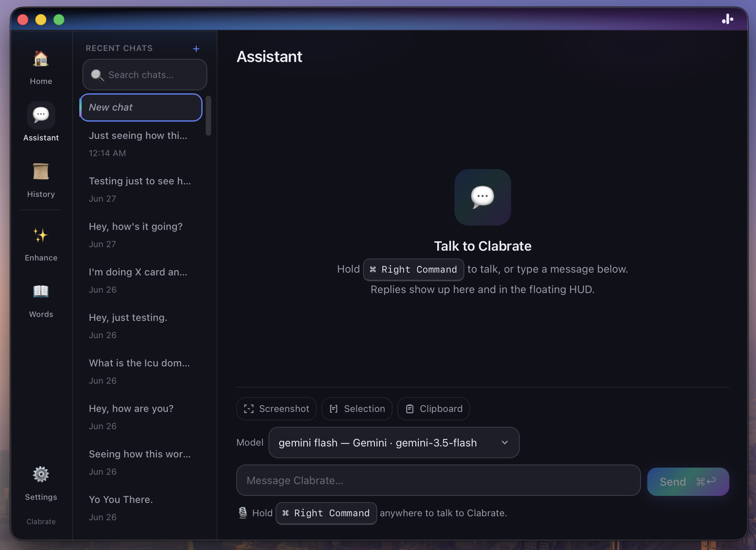Focus the Search chats field
The width and height of the screenshot is (756, 550).
[x=144, y=75]
